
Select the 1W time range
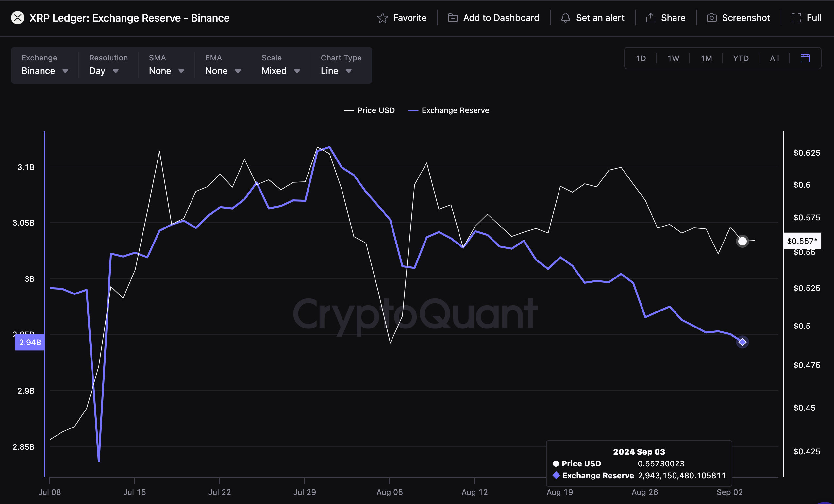click(x=673, y=58)
